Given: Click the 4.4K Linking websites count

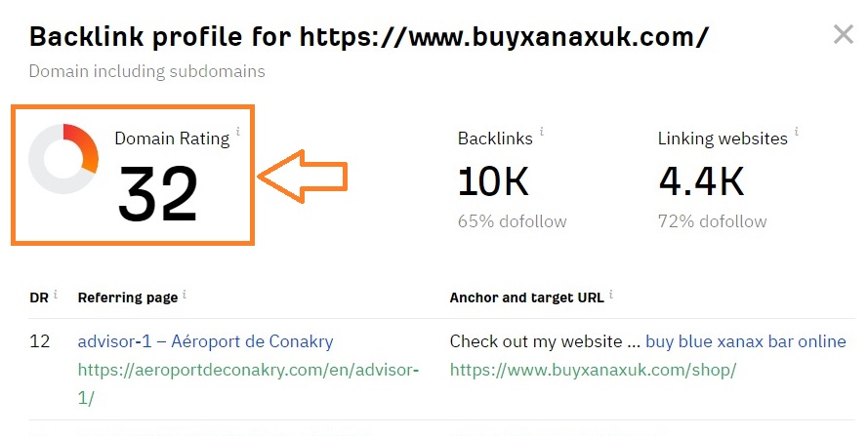Looking at the screenshot, I should pos(701,180).
